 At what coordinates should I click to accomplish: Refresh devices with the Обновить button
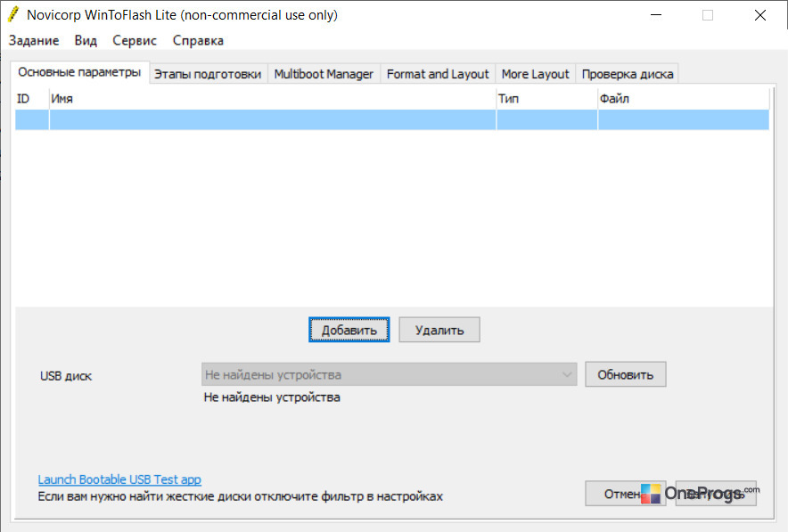[625, 375]
